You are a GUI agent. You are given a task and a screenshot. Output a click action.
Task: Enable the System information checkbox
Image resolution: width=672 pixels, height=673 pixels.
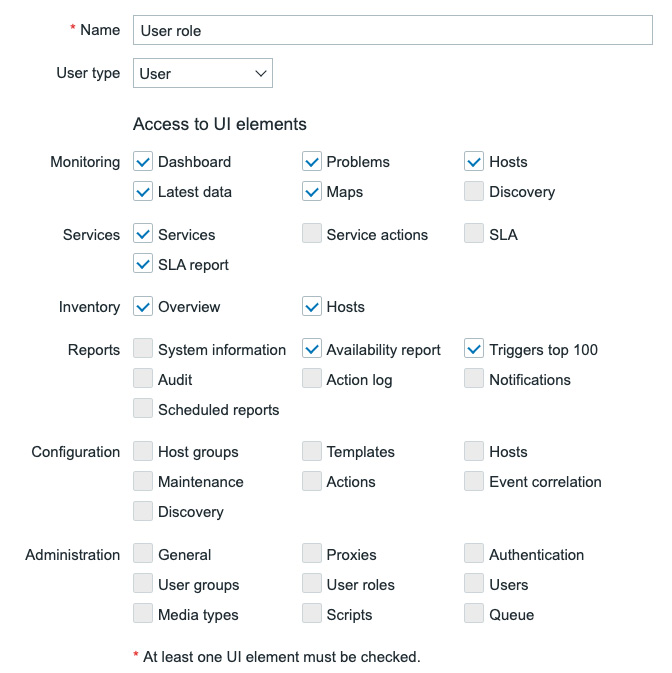143,349
